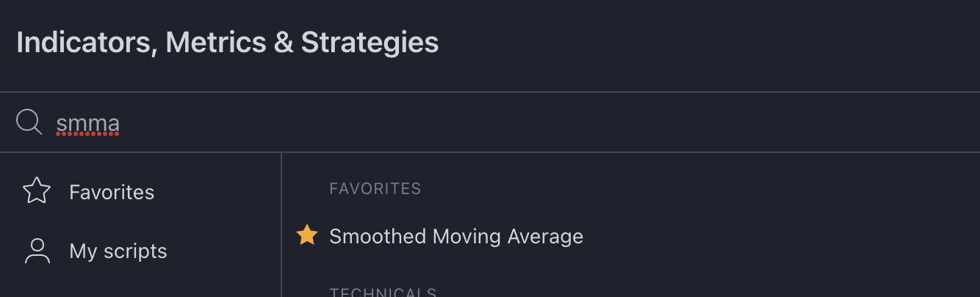Select the Favorites label in sidebar
Image resolution: width=980 pixels, height=297 pixels.
(112, 193)
